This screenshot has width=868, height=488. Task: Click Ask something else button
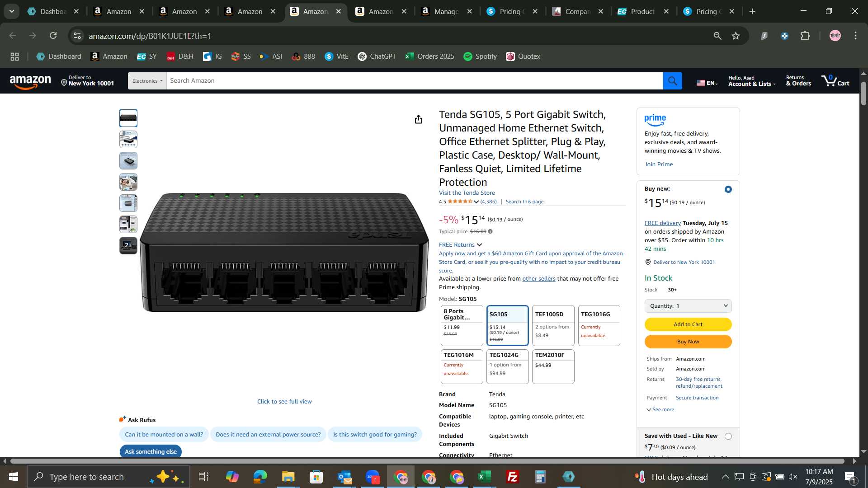coord(151,451)
